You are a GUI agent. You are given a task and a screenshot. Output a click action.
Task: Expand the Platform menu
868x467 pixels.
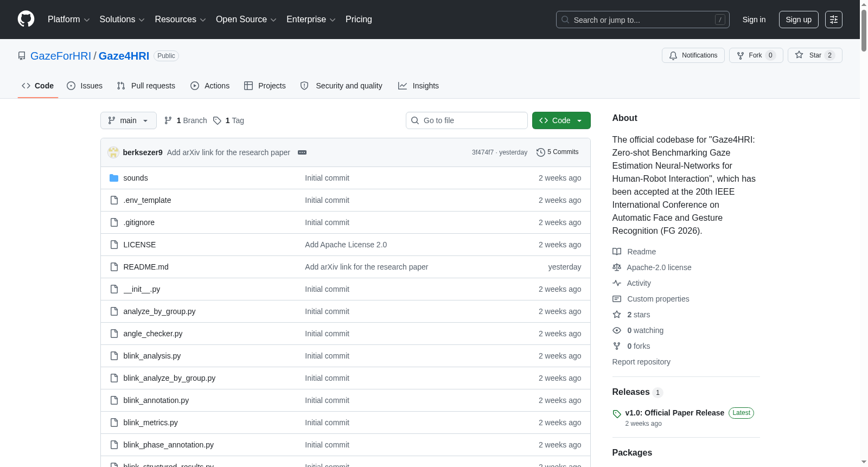pos(68,20)
